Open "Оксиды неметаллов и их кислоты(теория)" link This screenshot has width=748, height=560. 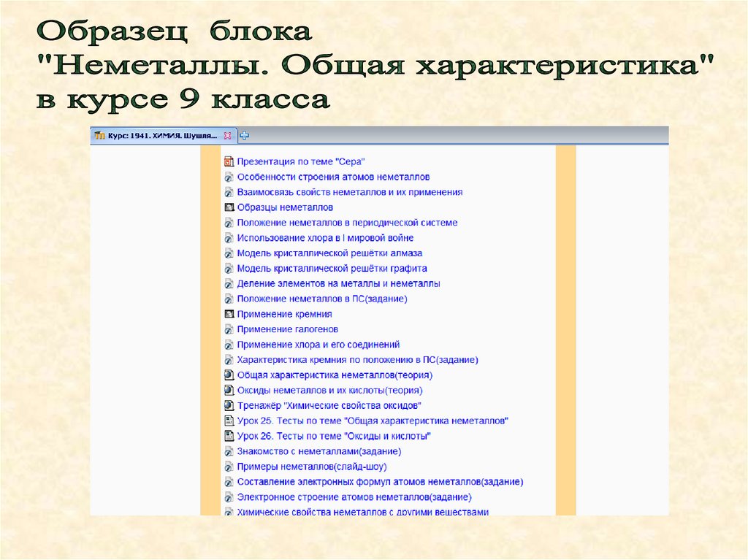coord(329,391)
